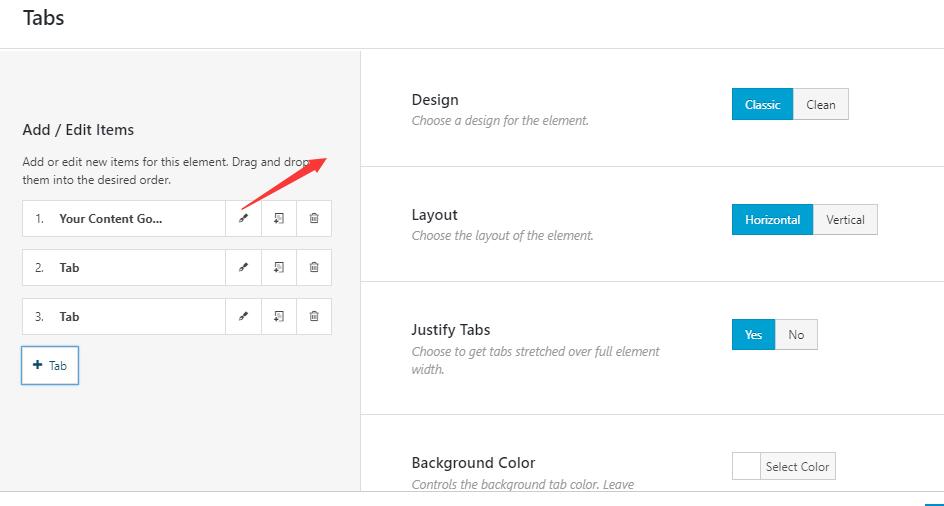This screenshot has height=506, width=944.
Task: Set Justify Tabs to No
Action: (796, 334)
